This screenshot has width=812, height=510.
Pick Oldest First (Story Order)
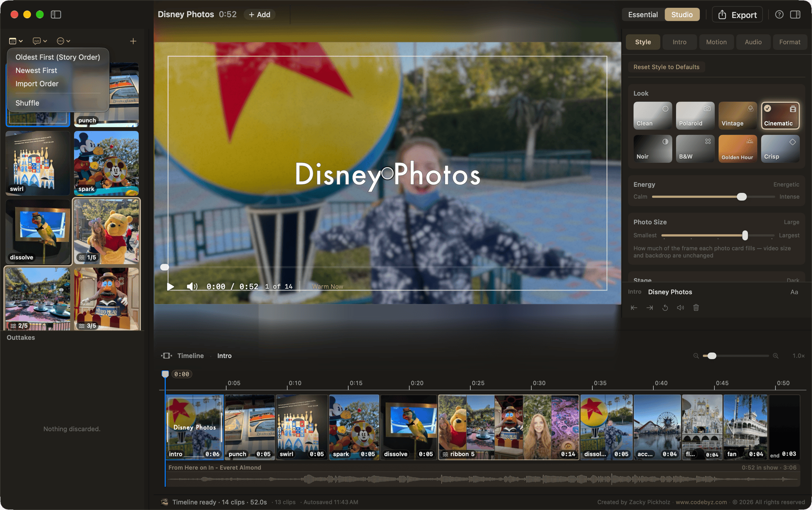pyautogui.click(x=58, y=57)
